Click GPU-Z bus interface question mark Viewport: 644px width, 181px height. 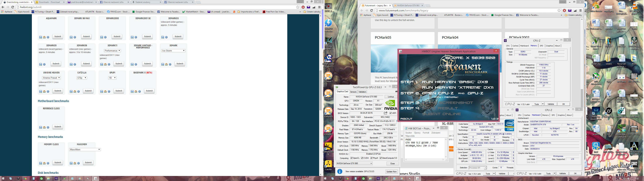coord(396,121)
